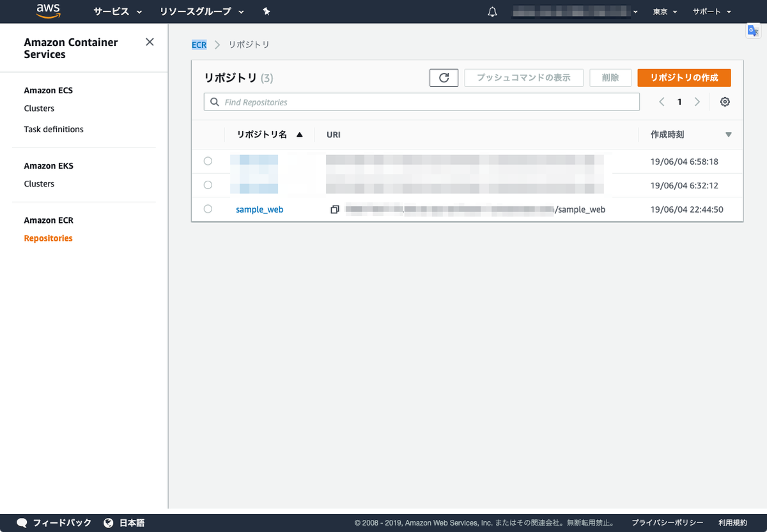Click the 削除 delete button
The image size is (767, 532).
pos(610,78)
